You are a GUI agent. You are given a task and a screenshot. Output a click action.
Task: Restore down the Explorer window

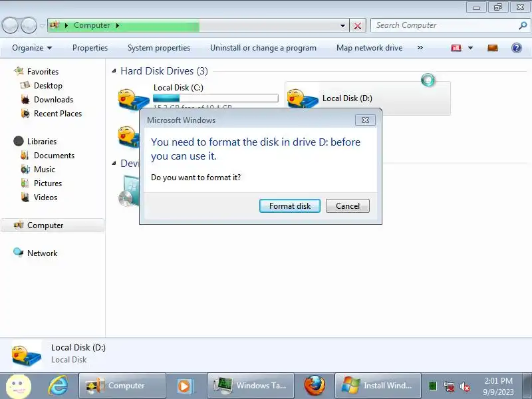(497, 7)
